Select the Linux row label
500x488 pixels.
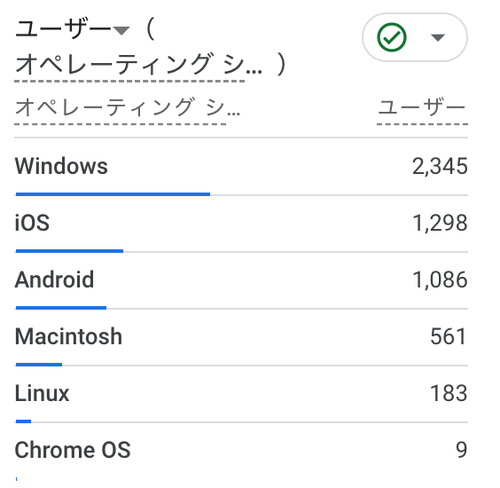pos(42,393)
